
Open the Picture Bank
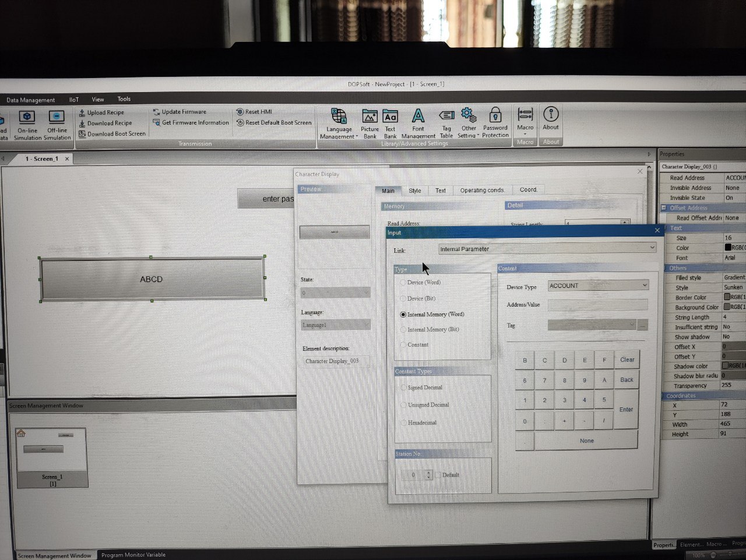pos(370,124)
